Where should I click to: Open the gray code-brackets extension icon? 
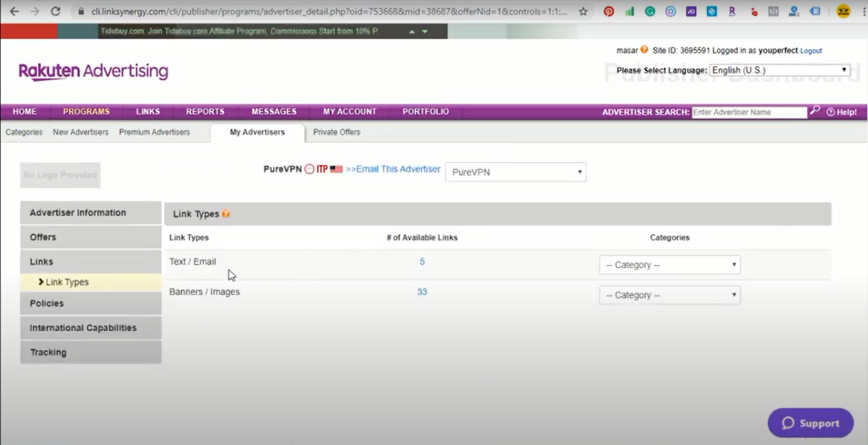click(x=774, y=12)
